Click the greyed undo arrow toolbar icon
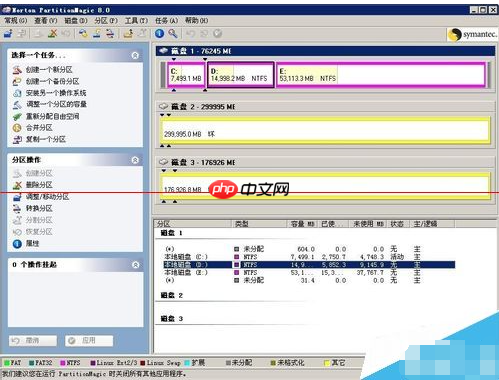499x380 pixels. coord(190,33)
